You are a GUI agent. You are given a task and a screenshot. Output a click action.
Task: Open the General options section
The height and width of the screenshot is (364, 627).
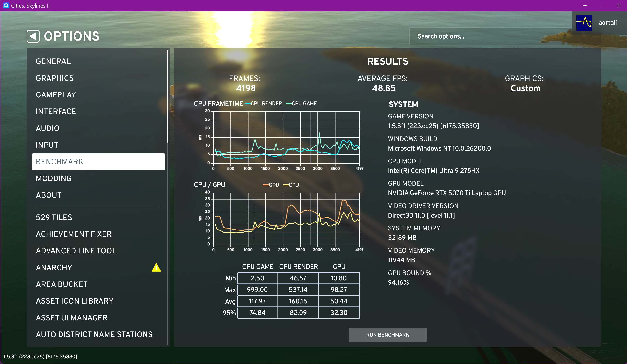pyautogui.click(x=98, y=61)
